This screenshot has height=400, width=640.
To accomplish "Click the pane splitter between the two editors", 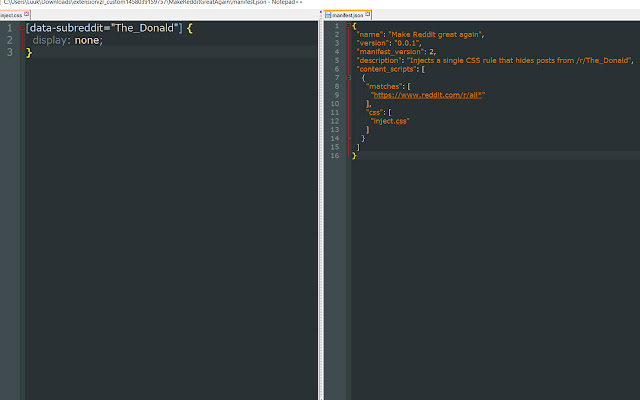I will 320,204.
